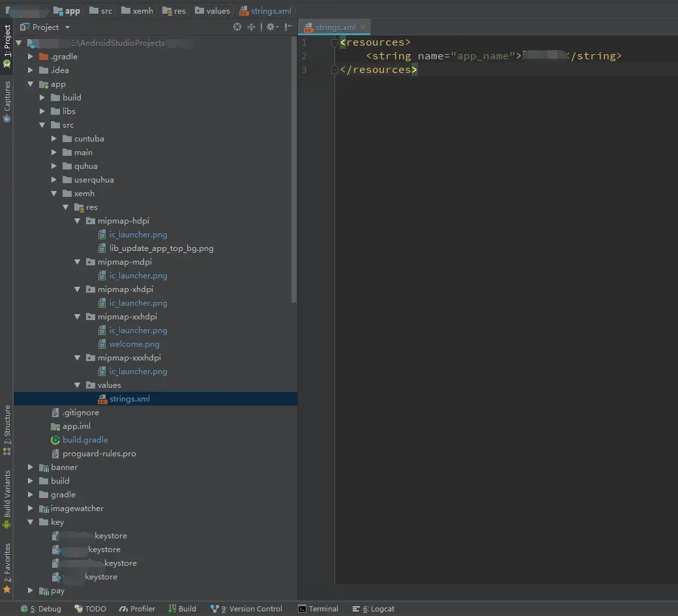Click the fold marker on resources line 1

334,42
